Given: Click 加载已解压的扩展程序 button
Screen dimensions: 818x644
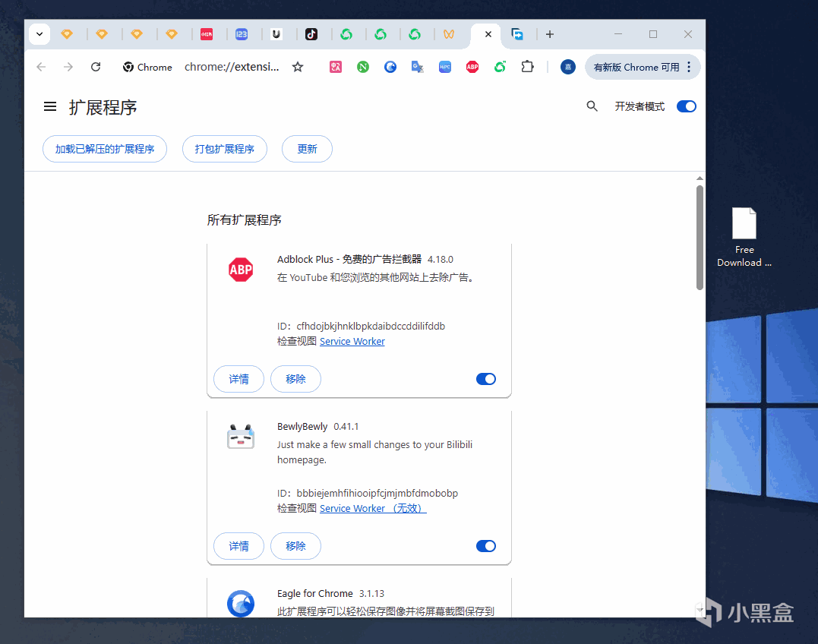Looking at the screenshot, I should pyautogui.click(x=105, y=149).
